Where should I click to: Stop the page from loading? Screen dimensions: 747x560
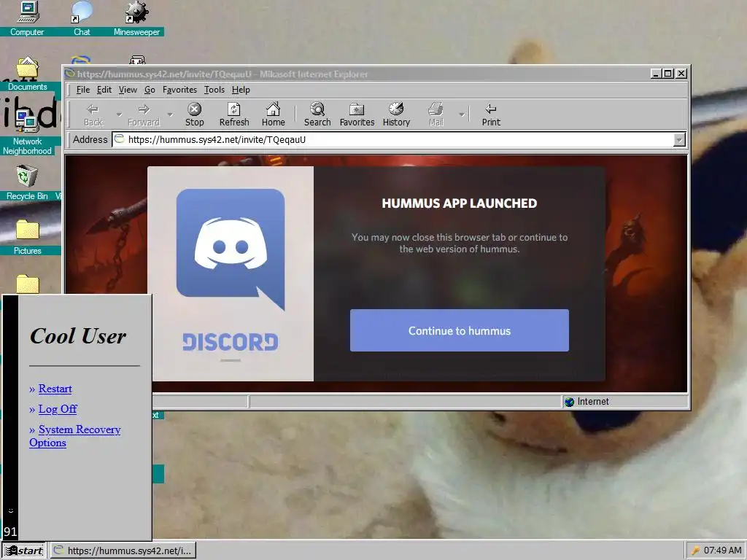pyautogui.click(x=194, y=114)
